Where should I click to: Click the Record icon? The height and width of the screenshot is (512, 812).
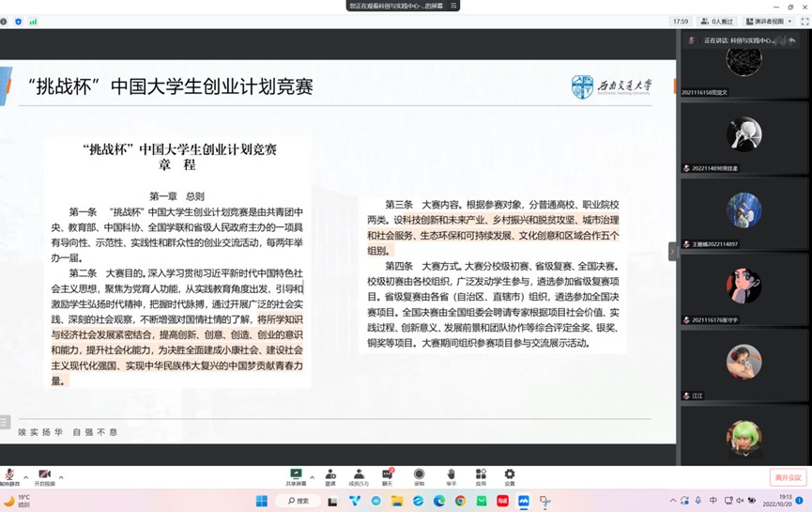coord(419,476)
